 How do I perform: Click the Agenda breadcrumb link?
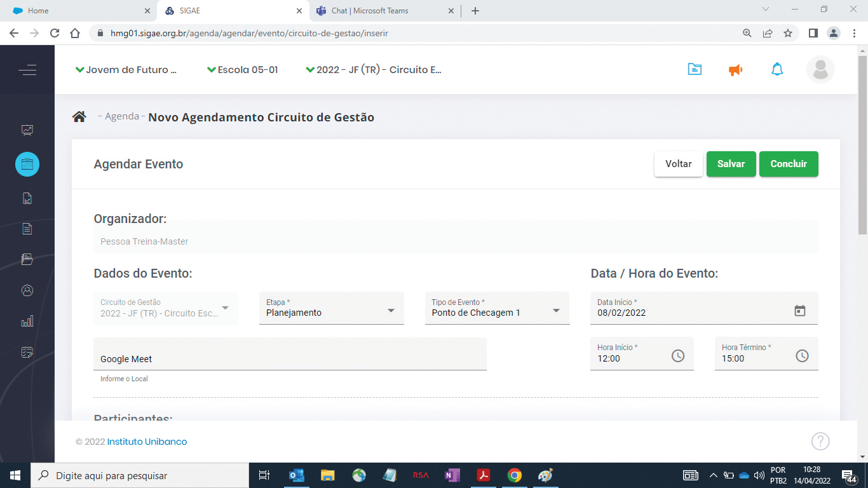pyautogui.click(x=122, y=116)
